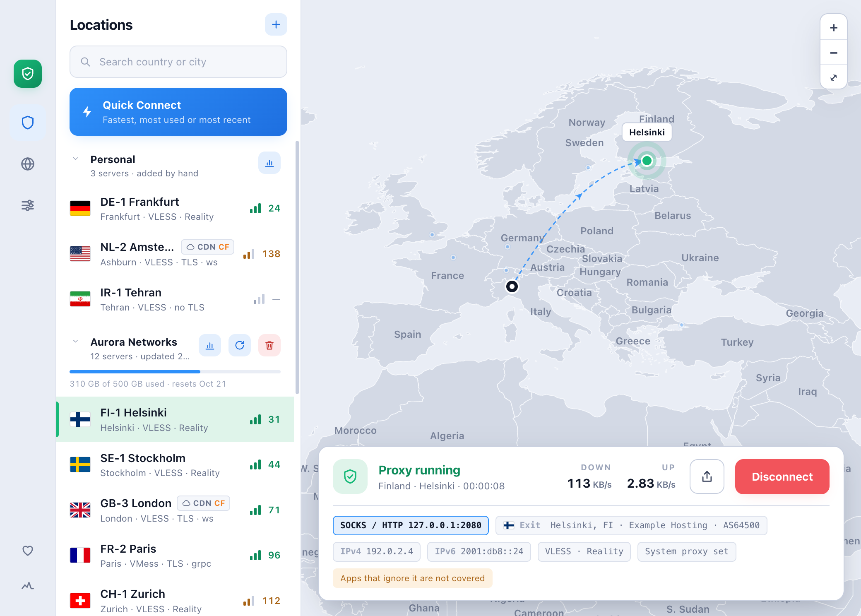Select the GB-3 London server
The width and height of the screenshot is (861, 616).
[175, 510]
